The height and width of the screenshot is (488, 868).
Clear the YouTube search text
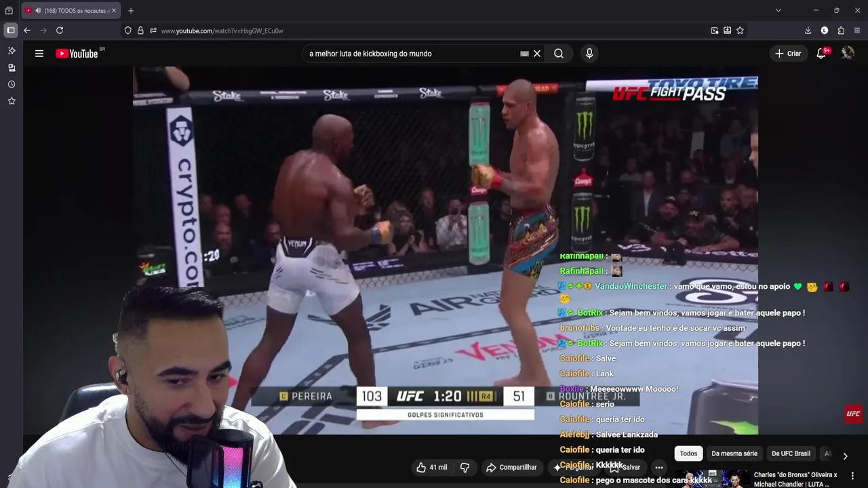pos(537,54)
